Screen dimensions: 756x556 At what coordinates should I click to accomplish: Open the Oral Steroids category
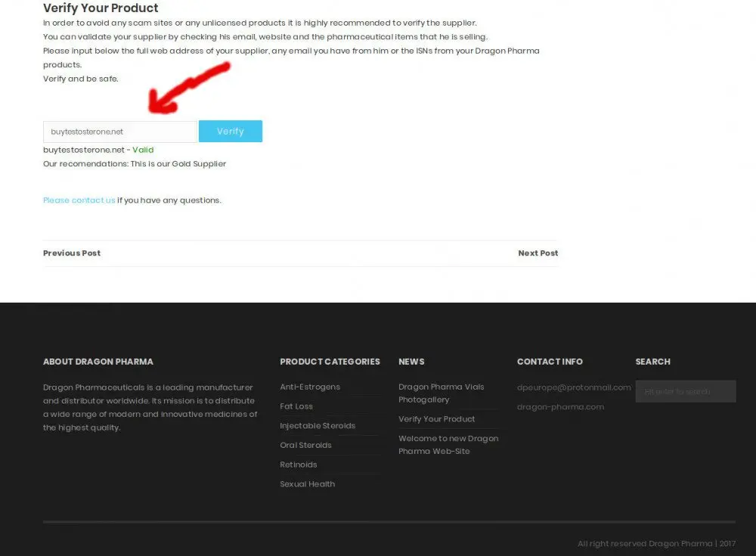click(305, 446)
